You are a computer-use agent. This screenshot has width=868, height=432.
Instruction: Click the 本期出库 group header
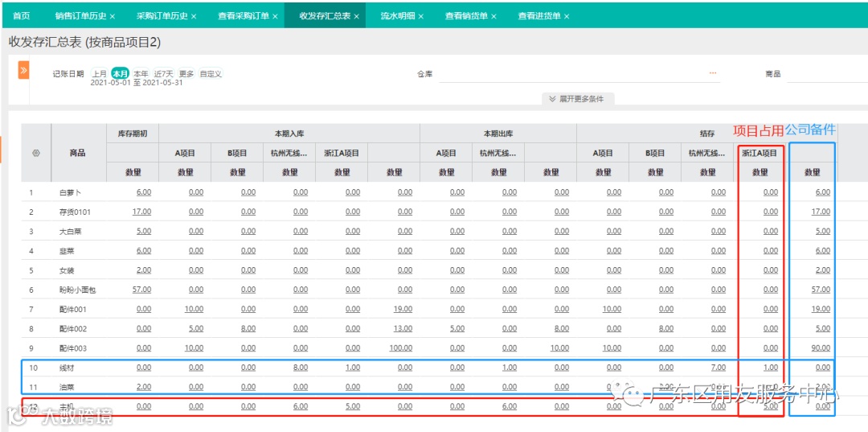(x=498, y=134)
